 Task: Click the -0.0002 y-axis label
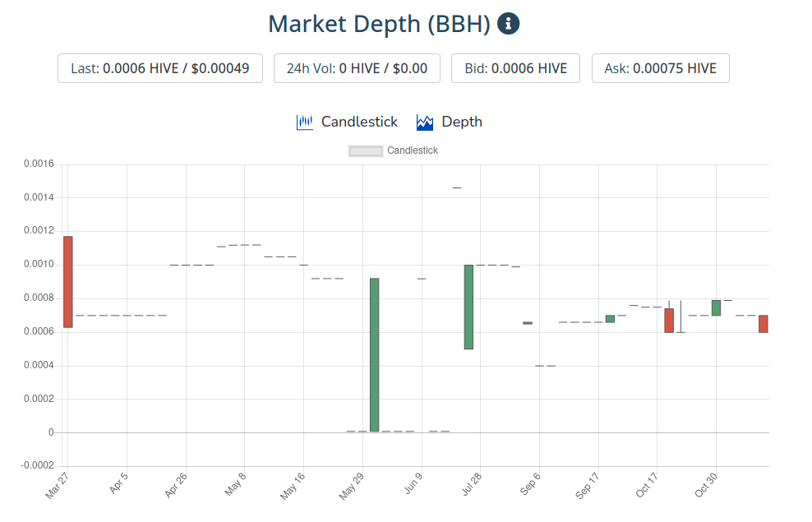point(37,465)
